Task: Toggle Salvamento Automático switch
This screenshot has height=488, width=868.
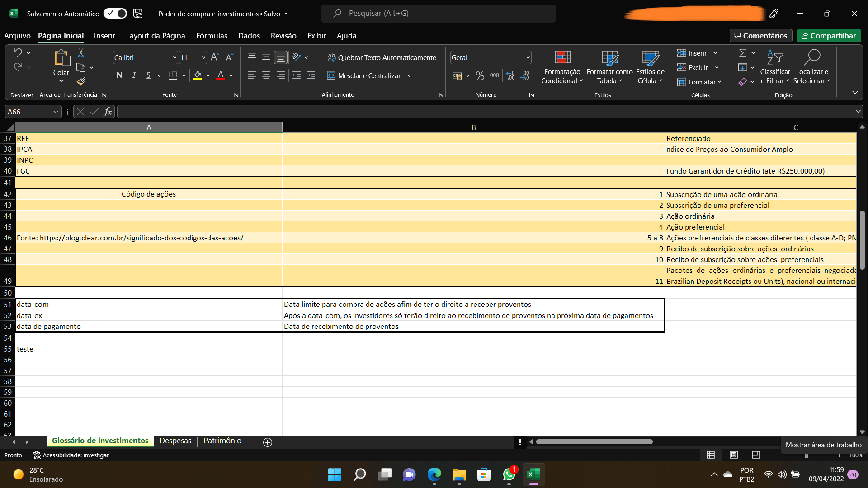Action: [x=115, y=14]
